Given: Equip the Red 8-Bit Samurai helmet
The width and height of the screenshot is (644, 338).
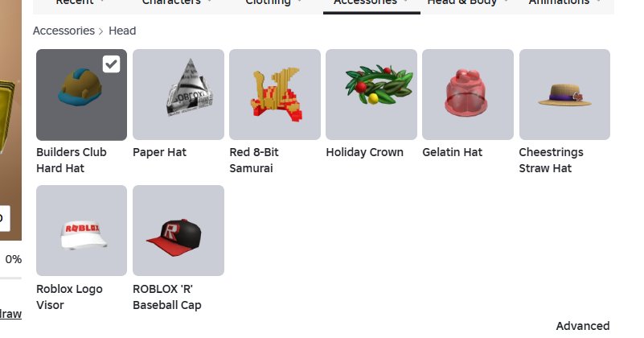Looking at the screenshot, I should tap(275, 95).
